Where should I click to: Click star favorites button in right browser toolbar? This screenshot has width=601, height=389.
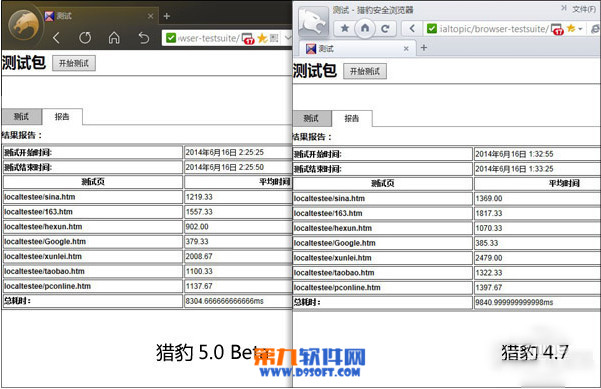click(345, 28)
